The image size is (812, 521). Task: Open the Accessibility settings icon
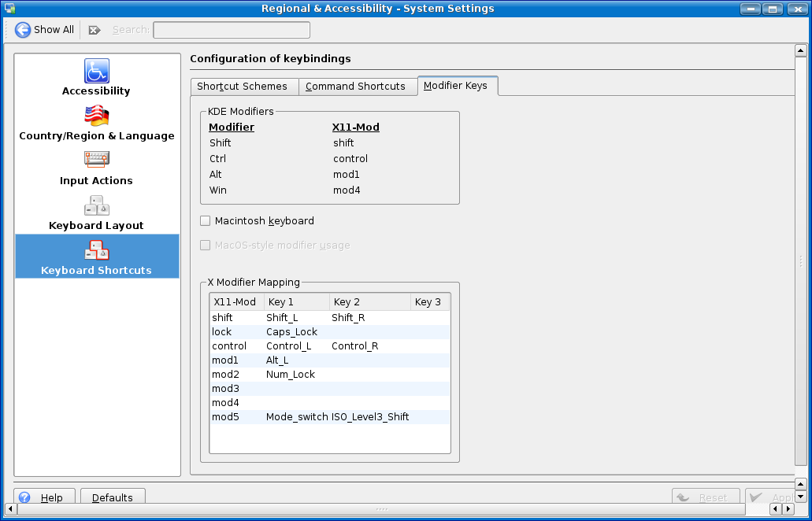pos(97,72)
